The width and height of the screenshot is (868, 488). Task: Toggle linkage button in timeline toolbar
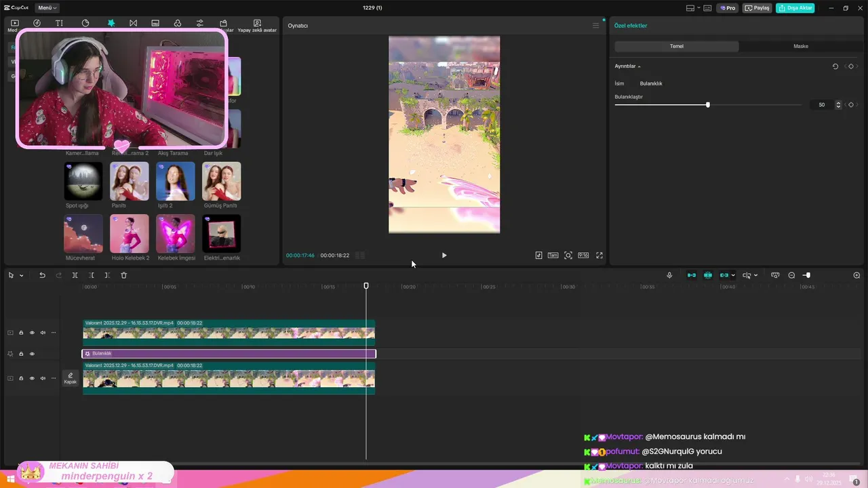(x=724, y=275)
